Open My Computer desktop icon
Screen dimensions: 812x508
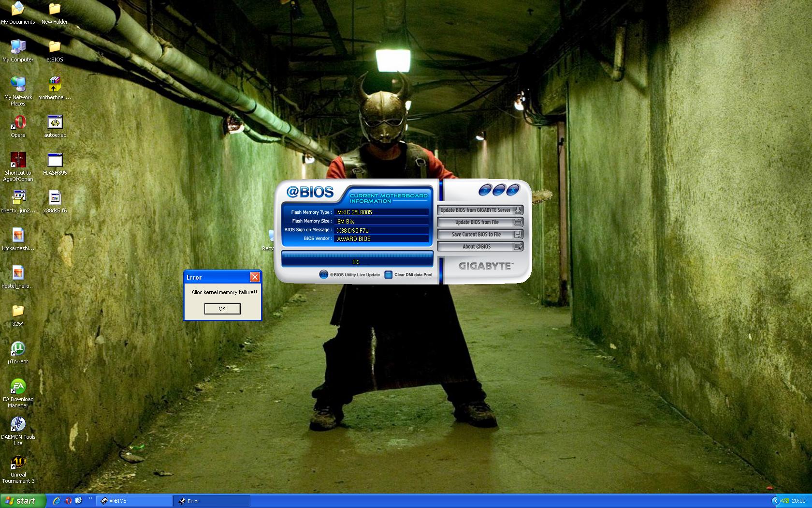(x=18, y=51)
